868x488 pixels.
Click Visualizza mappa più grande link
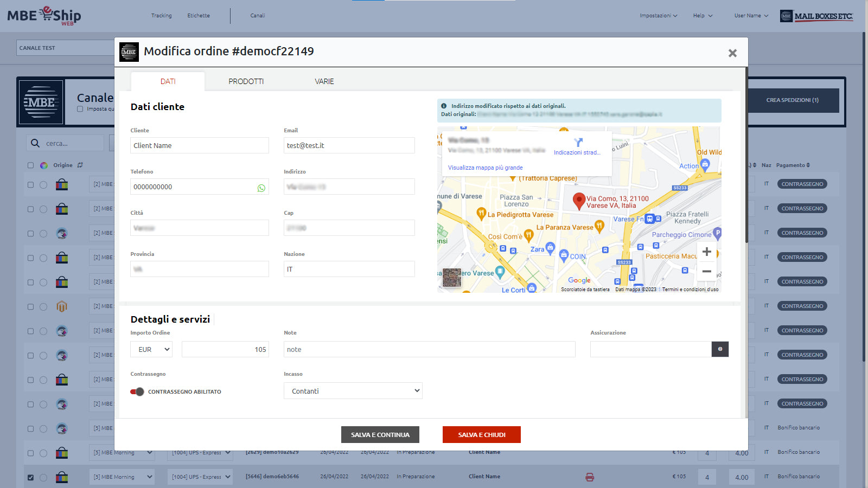click(486, 168)
